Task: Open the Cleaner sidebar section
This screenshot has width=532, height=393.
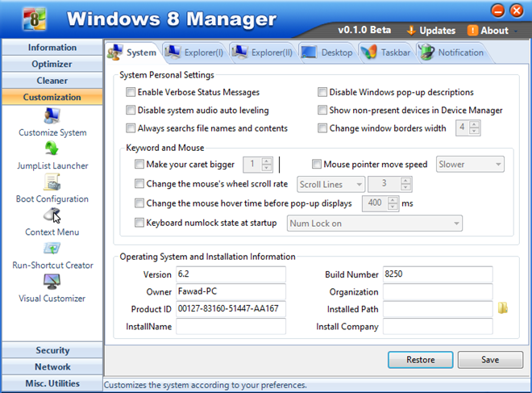Action: click(52, 81)
